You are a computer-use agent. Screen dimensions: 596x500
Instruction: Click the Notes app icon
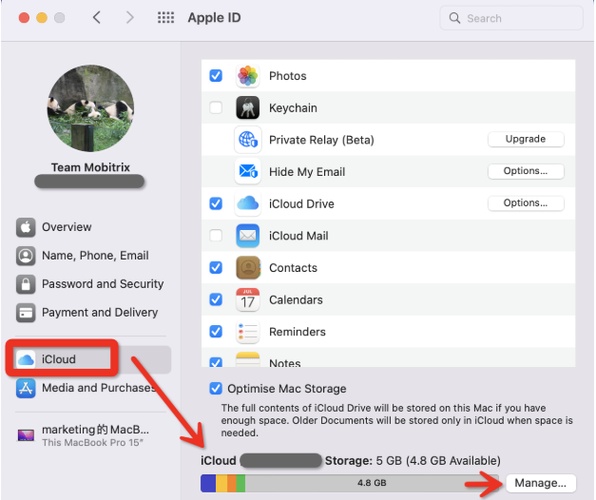tap(247, 359)
